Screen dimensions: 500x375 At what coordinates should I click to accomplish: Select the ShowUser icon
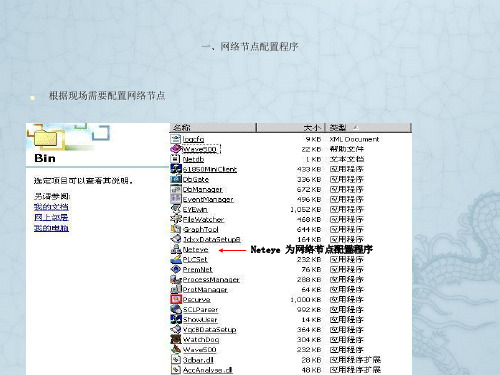176,319
